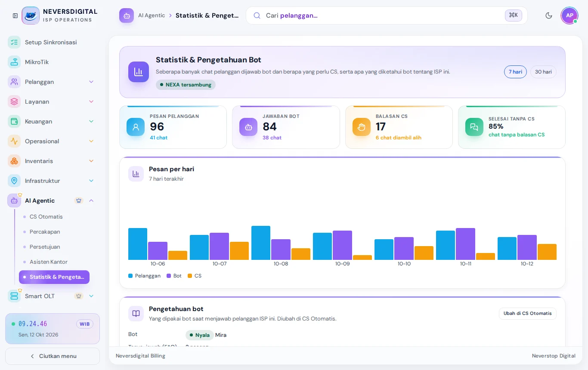
Task: Open the CS Otomatis submenu item
Action: (54, 216)
